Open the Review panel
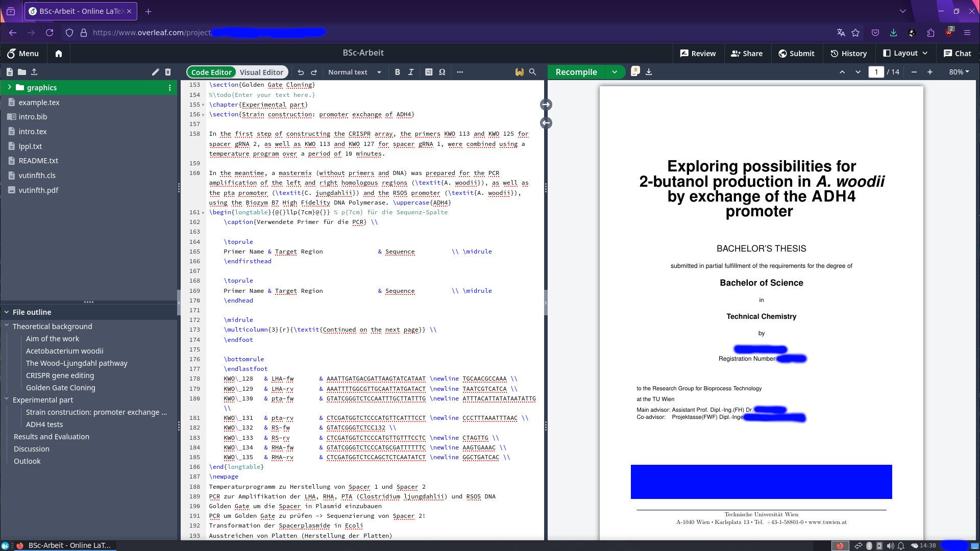 click(x=698, y=53)
